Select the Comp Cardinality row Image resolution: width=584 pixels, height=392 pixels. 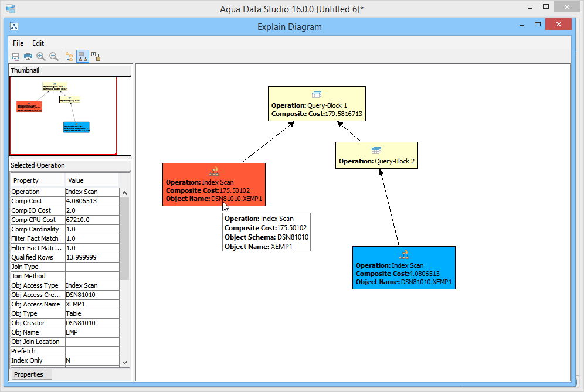pos(65,229)
